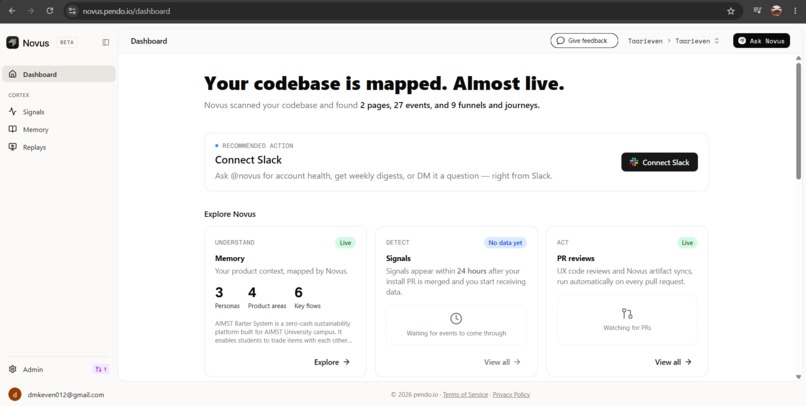
Task: Click the Admin gear icon
Action: click(x=13, y=369)
